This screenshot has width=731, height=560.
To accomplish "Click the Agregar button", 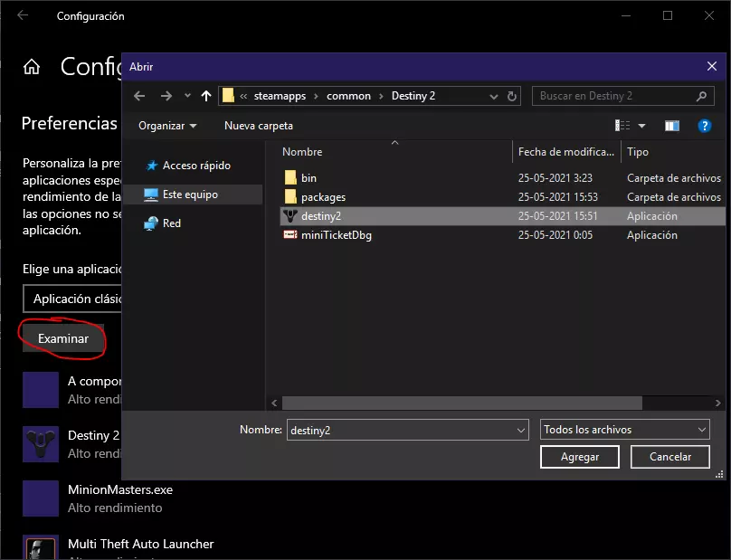I will (580, 457).
